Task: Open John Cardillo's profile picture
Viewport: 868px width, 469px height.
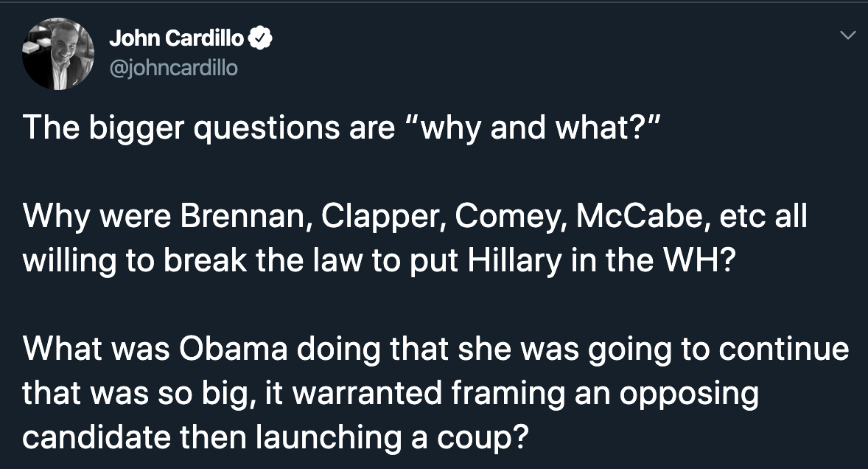Action: click(58, 54)
